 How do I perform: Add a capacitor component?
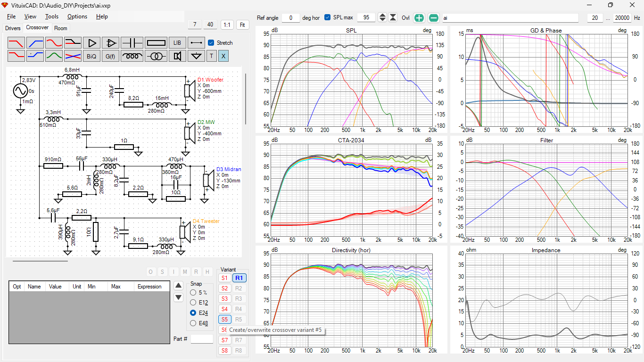[x=132, y=43]
